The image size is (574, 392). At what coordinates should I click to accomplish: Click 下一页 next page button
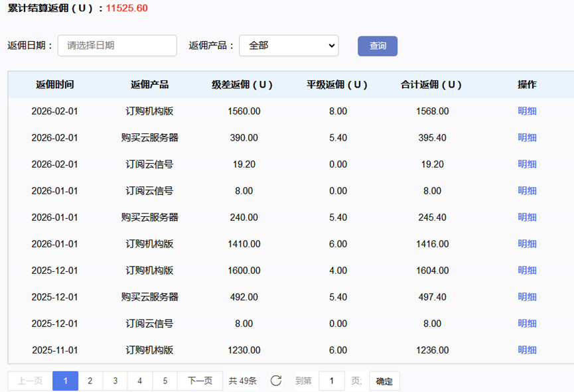(200, 381)
